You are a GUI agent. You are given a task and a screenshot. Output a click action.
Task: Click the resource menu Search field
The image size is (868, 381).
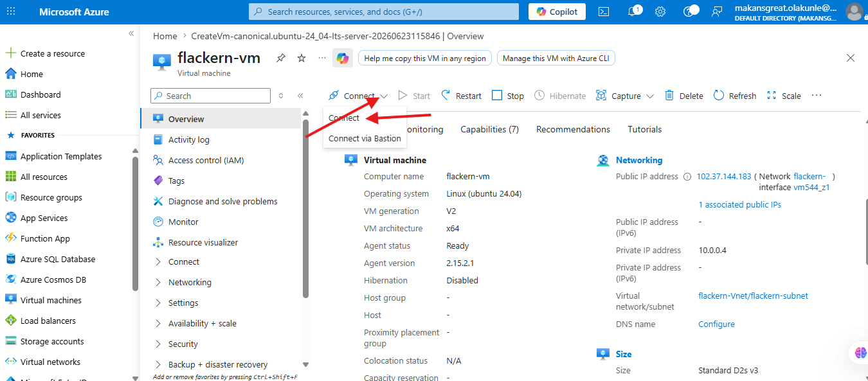(x=210, y=96)
